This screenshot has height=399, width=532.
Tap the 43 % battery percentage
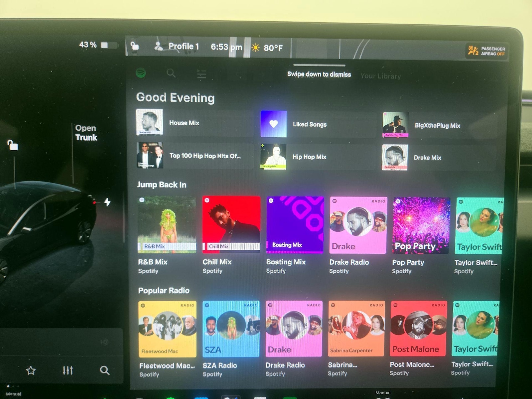[88, 45]
